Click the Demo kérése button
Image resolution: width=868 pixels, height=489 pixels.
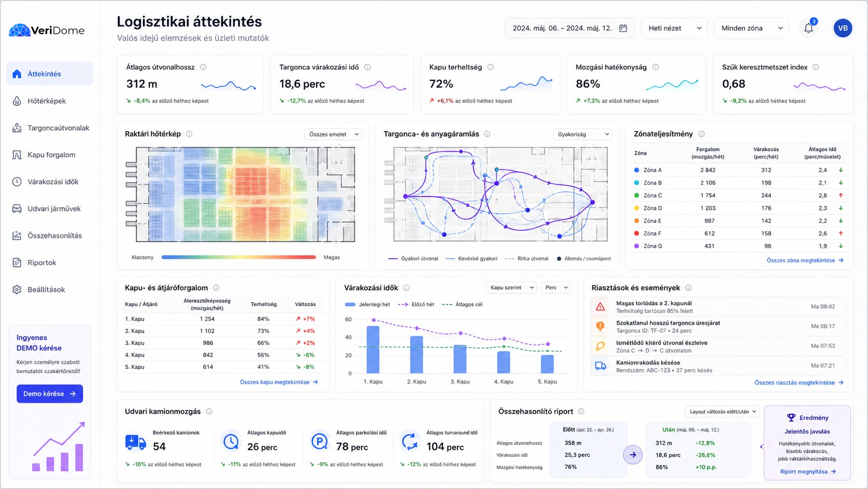50,394
